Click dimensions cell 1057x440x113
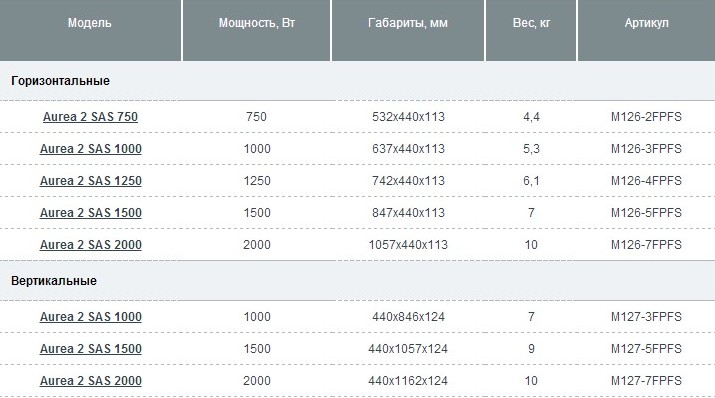 [408, 244]
